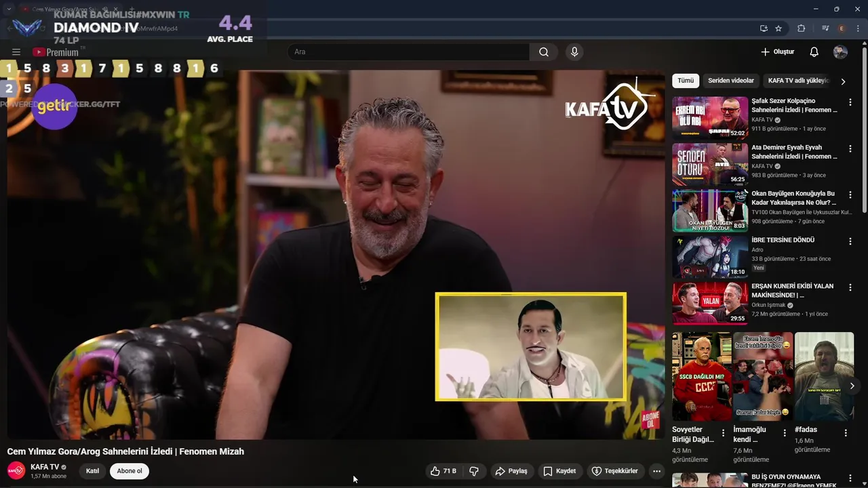Click the search magnifier button
Screen dimensions: 868x488
tap(544, 52)
